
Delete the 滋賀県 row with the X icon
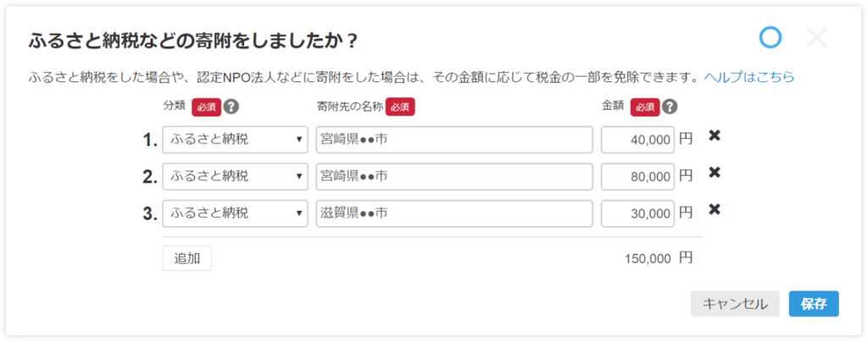(715, 210)
